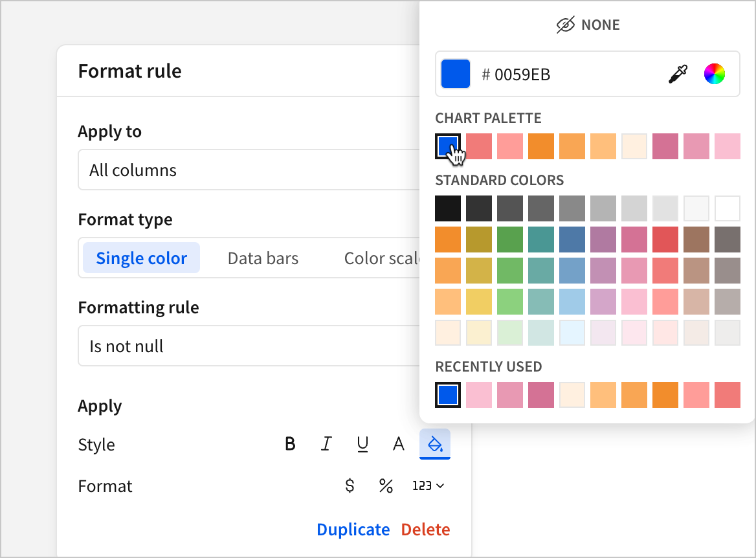Apply currency ($) formatting

(350, 485)
